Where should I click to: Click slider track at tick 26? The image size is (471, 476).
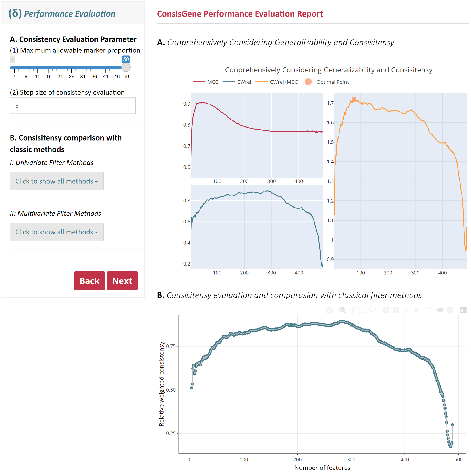pos(72,67)
